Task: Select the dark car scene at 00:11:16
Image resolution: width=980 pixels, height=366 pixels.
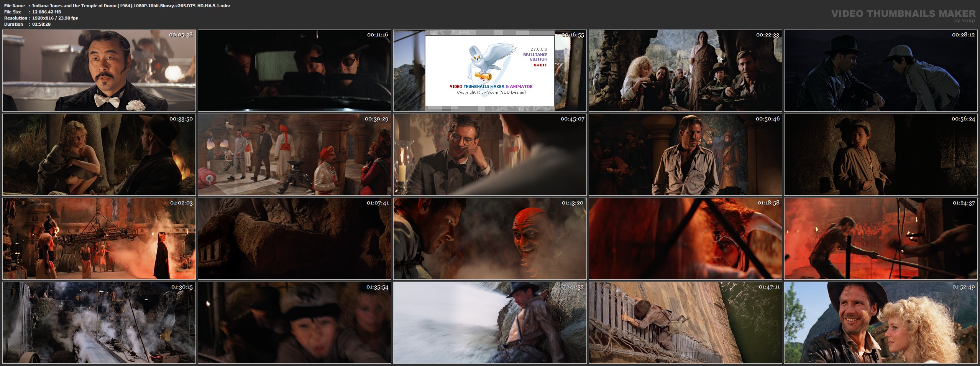Action: [294, 71]
